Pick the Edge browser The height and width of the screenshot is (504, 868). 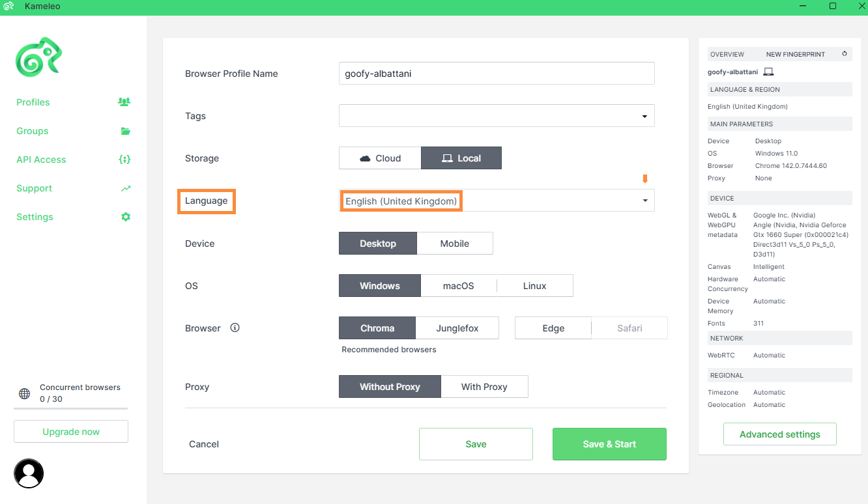point(553,328)
